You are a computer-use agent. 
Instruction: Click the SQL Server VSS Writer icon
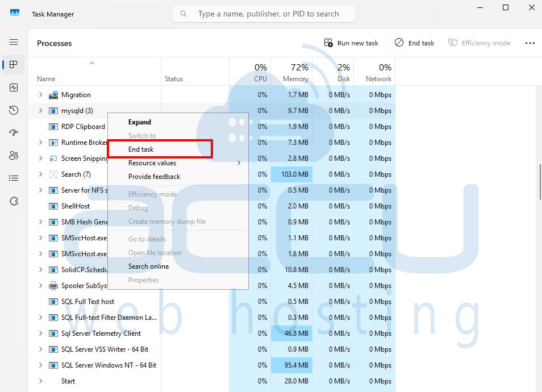[x=53, y=349]
